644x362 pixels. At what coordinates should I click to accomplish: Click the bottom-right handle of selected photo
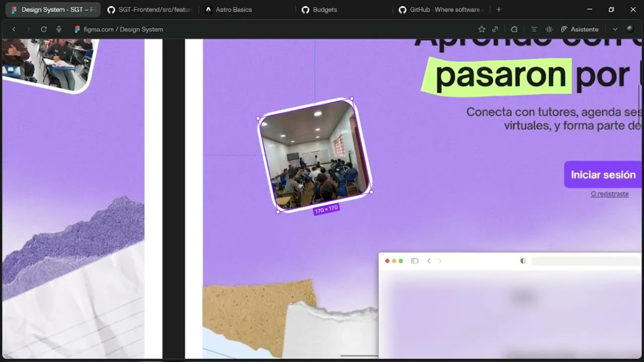point(371,192)
